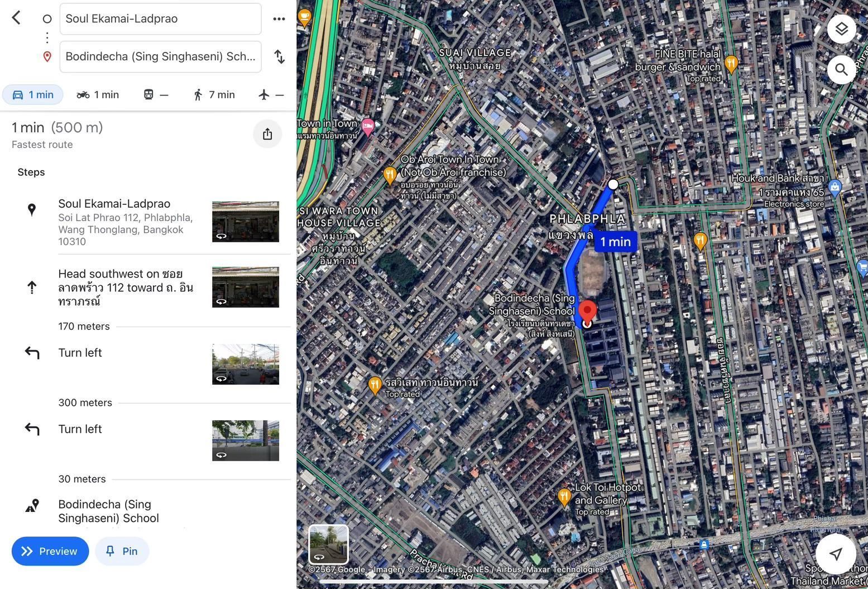Viewport: 868px width, 589px height.
Task: Recenter map with the location arrow button
Action: click(x=836, y=553)
